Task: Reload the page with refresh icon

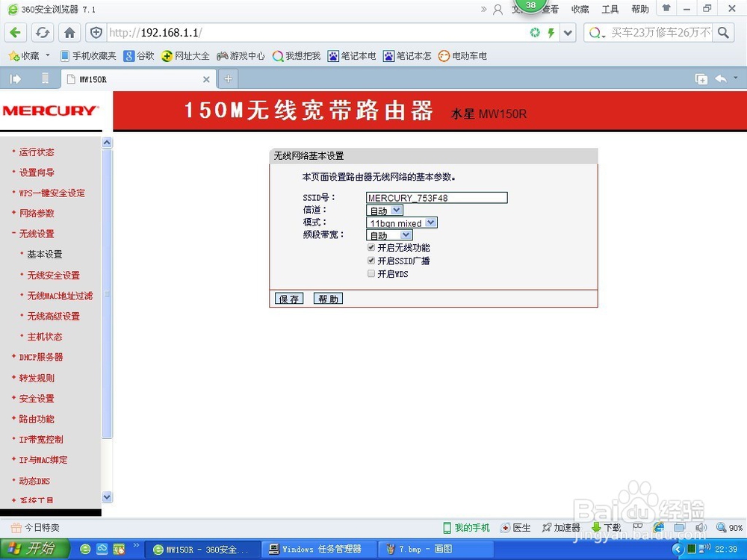Action: pos(43,32)
